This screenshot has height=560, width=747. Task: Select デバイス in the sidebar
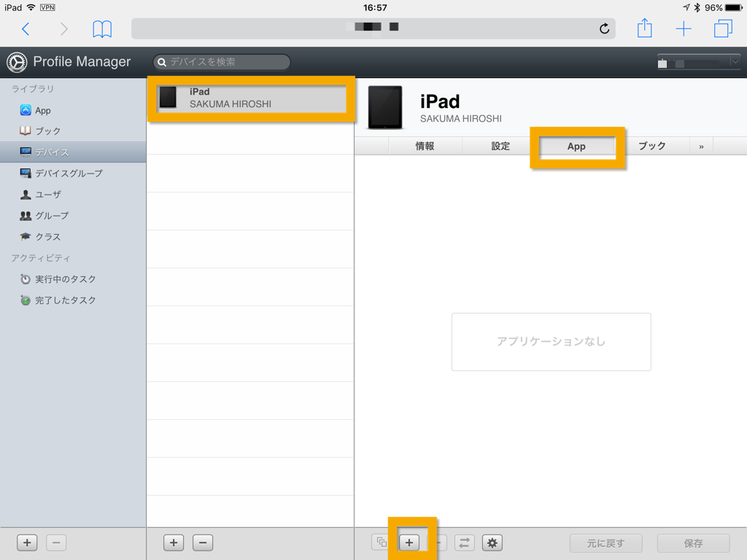click(x=73, y=152)
